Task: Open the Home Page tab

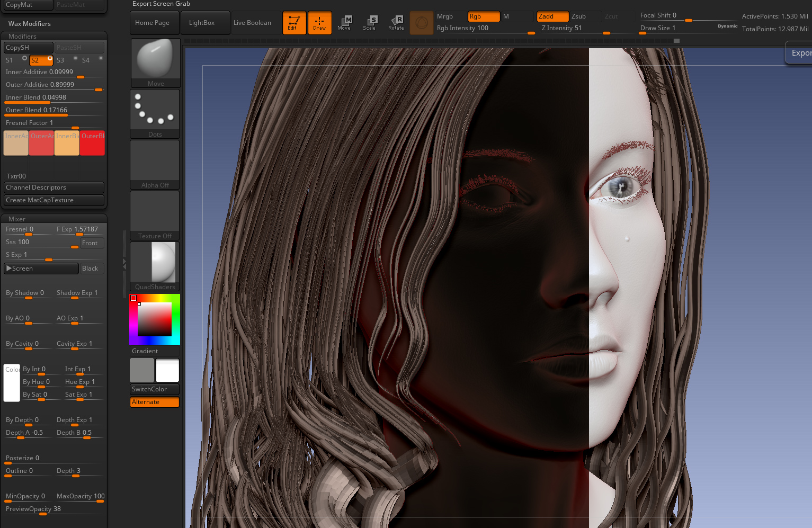Action: tap(154, 23)
